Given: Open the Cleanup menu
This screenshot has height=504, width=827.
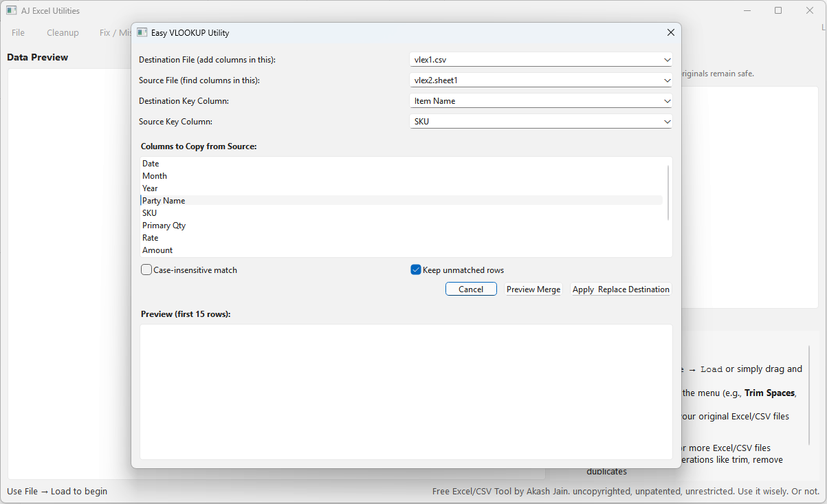Looking at the screenshot, I should (x=63, y=32).
